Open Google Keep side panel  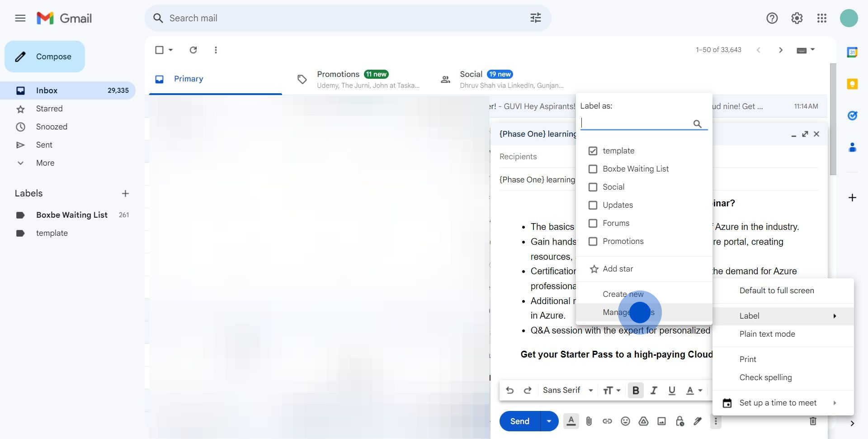pyautogui.click(x=852, y=84)
